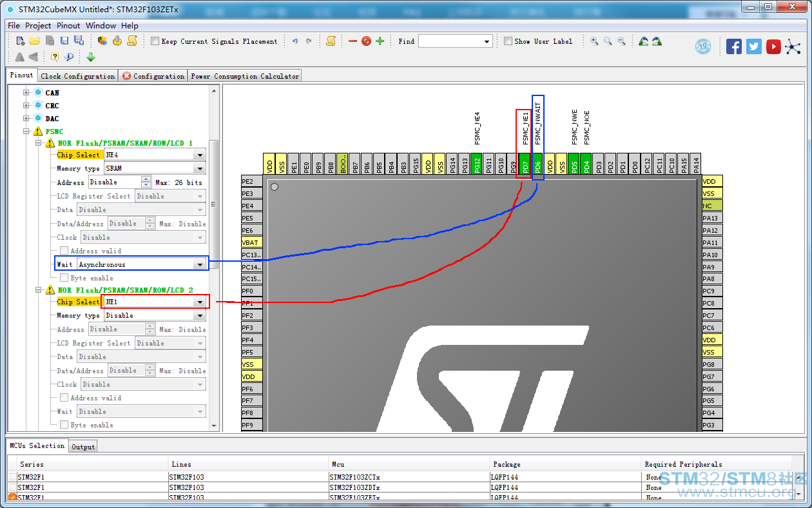812x508 pixels.
Task: Open the Window menu
Action: pos(101,25)
